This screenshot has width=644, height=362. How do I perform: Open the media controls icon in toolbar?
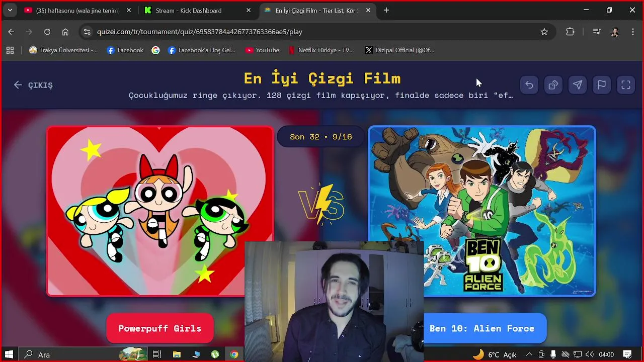[597, 32]
